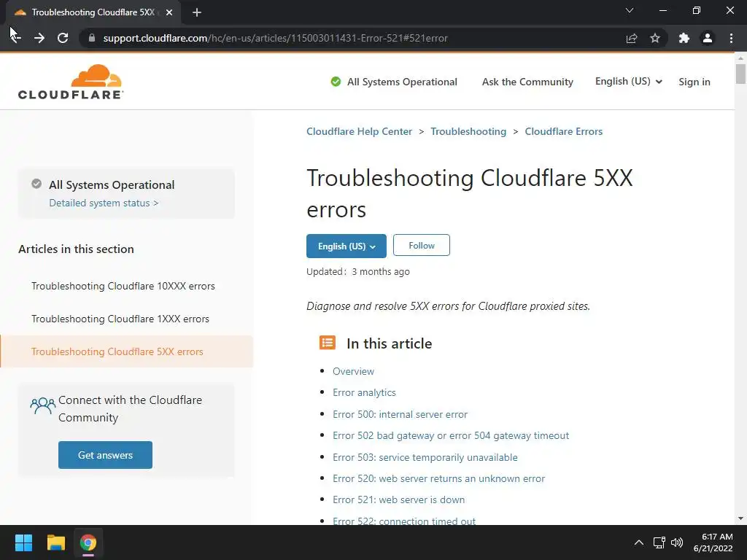The image size is (747, 560).
Task: Go to the Cloudflare Errors breadcrumb
Action: (x=564, y=131)
